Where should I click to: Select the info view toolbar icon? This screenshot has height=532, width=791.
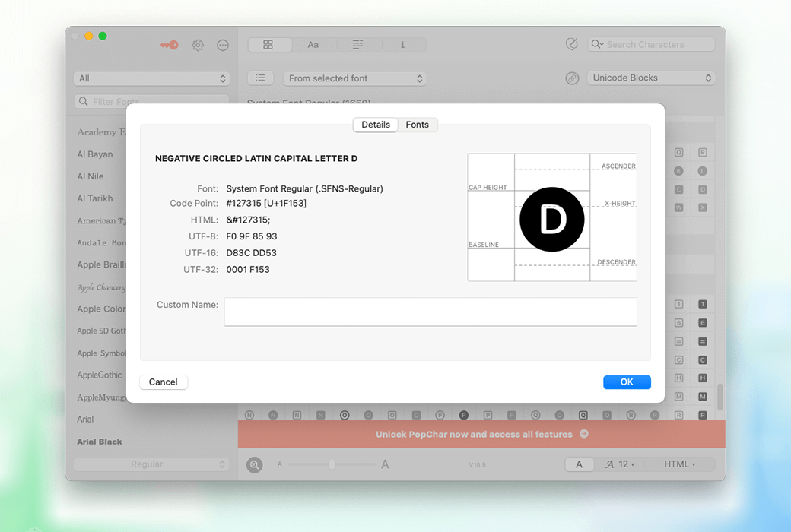pyautogui.click(x=402, y=45)
